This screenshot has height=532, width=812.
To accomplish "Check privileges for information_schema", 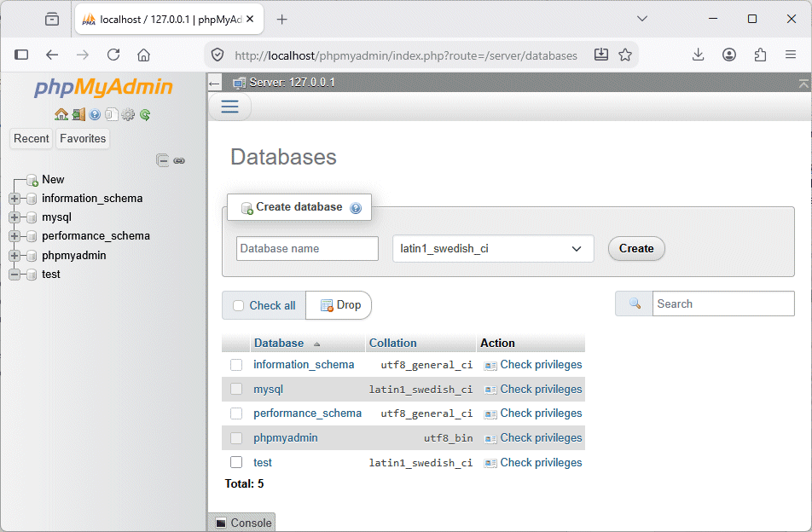I will (533, 365).
